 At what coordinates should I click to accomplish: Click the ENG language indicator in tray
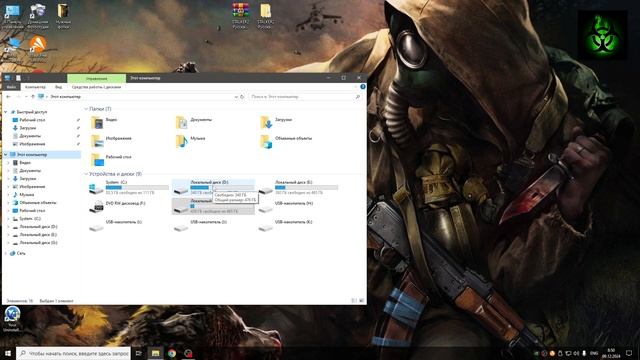pos(594,353)
